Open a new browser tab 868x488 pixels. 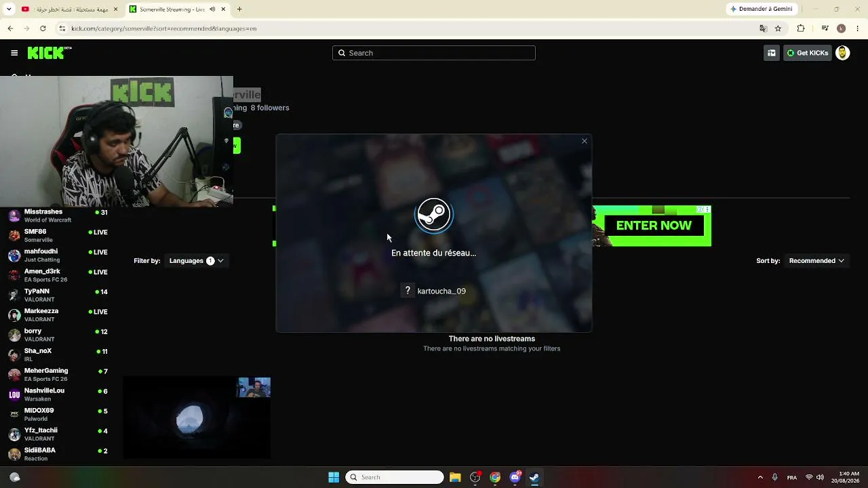tap(239, 9)
